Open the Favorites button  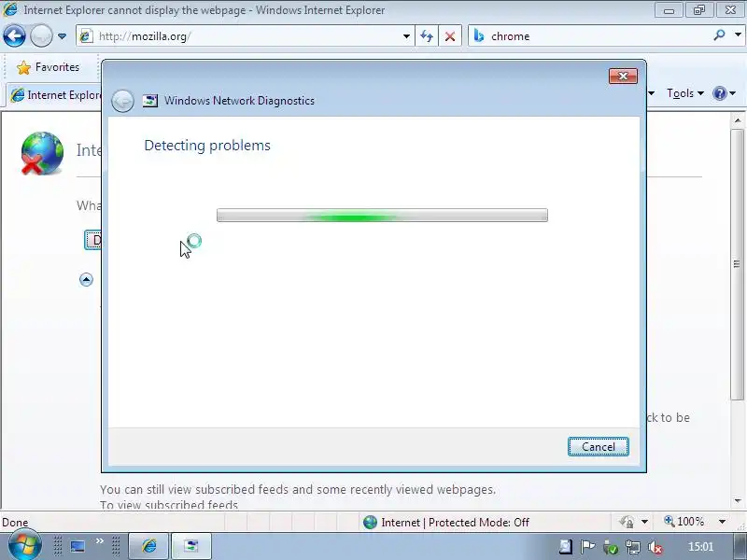49,67
